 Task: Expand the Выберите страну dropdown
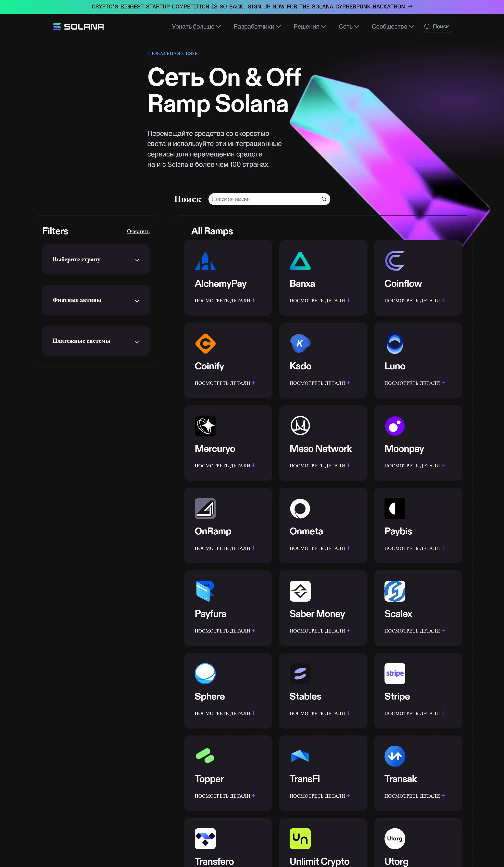pos(95,260)
